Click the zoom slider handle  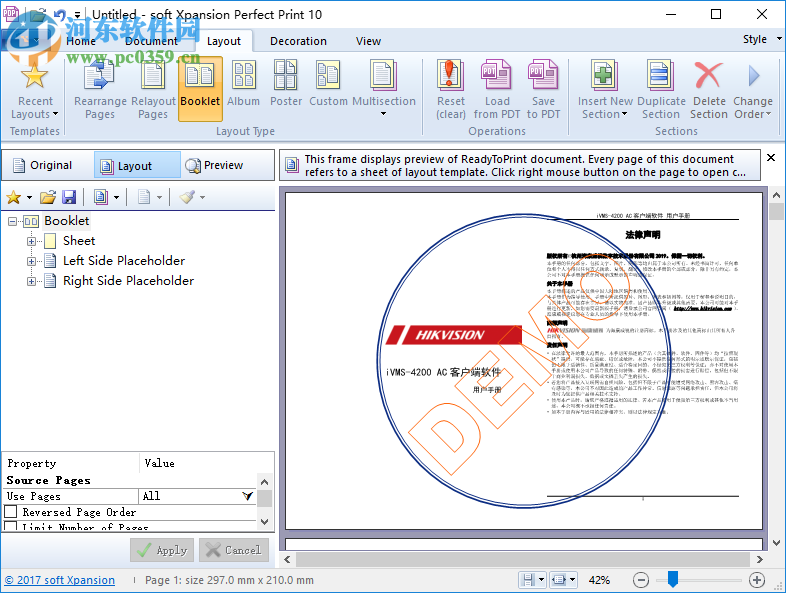click(x=673, y=579)
